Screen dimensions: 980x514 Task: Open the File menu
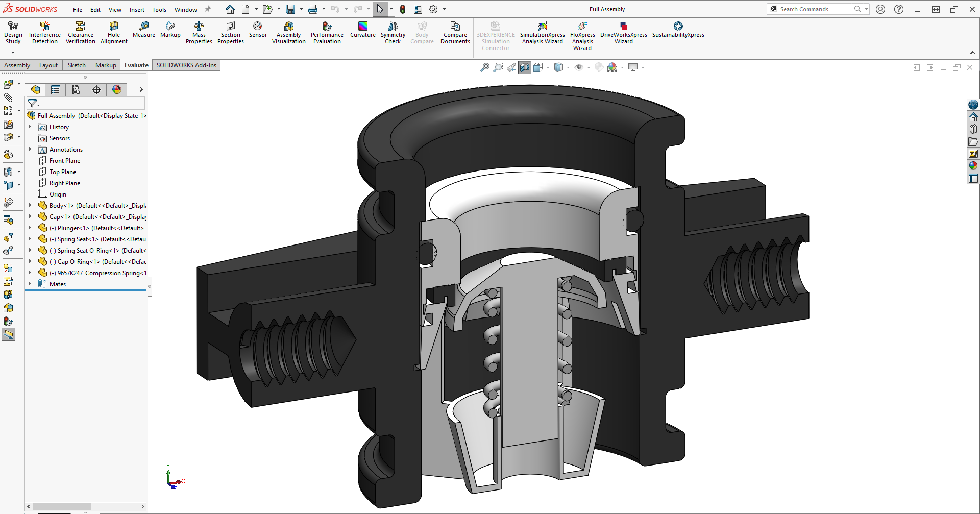pos(78,10)
